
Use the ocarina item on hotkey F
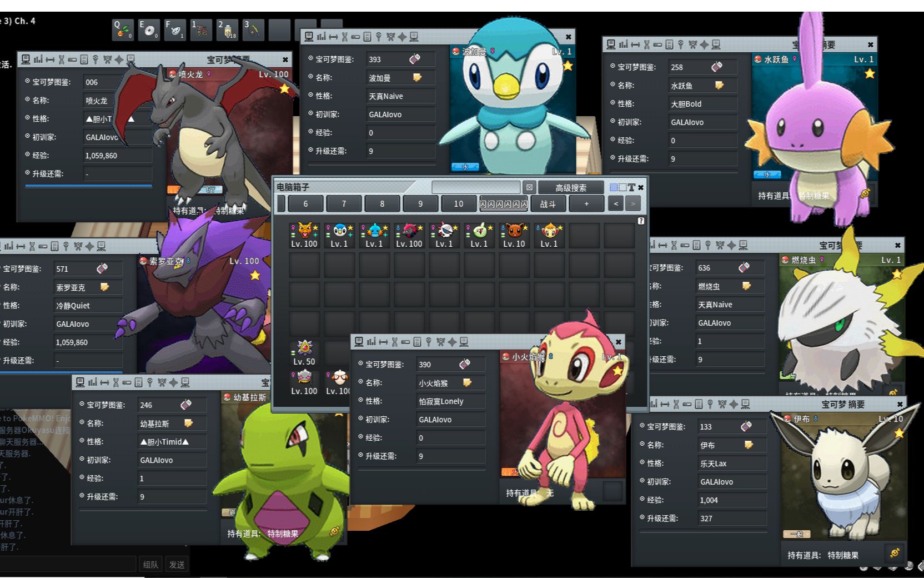175,29
